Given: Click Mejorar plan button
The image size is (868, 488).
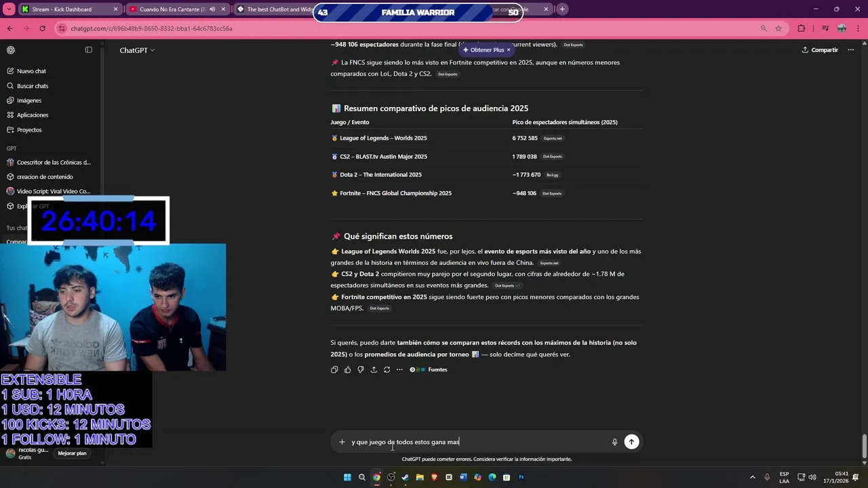Looking at the screenshot, I should click(x=72, y=453).
